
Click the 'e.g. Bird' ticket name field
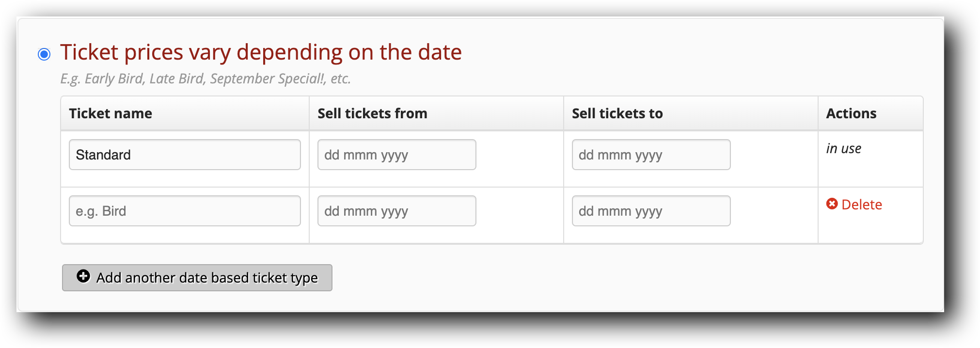185,210
